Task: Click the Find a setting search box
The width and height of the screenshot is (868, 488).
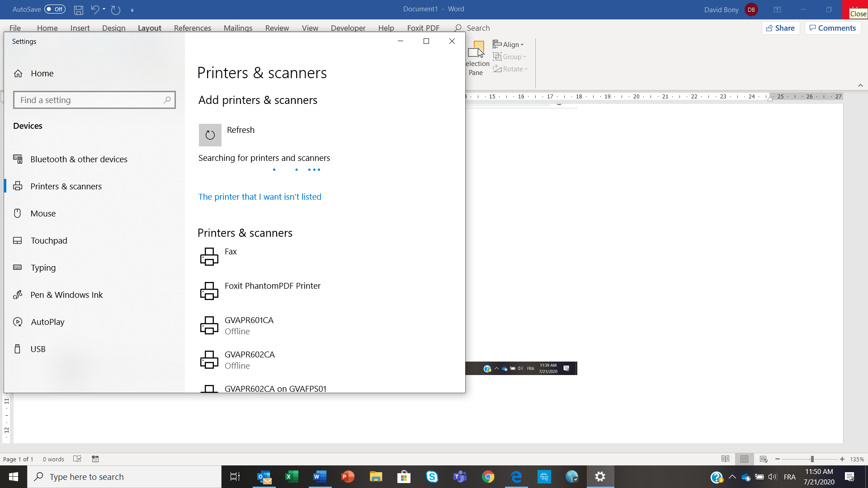Action: tap(94, 100)
